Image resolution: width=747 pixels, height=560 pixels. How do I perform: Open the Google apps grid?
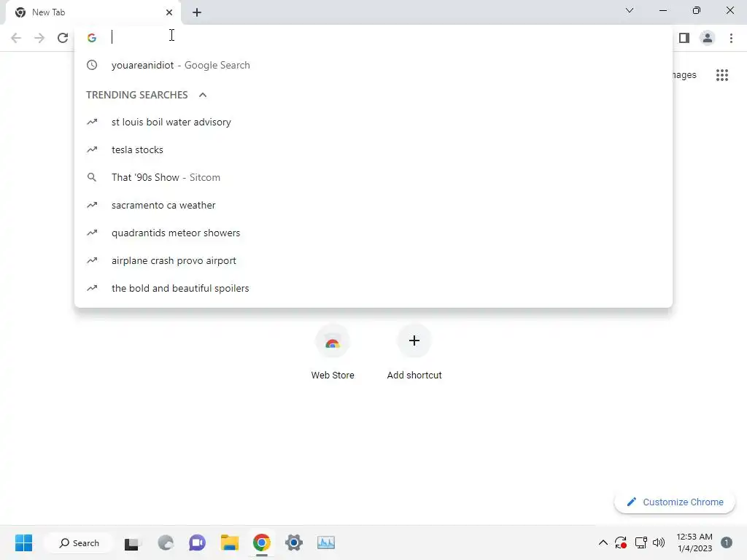point(722,75)
